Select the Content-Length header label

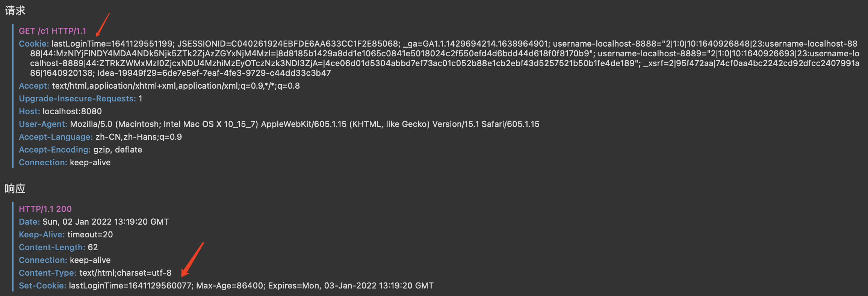coord(52,247)
